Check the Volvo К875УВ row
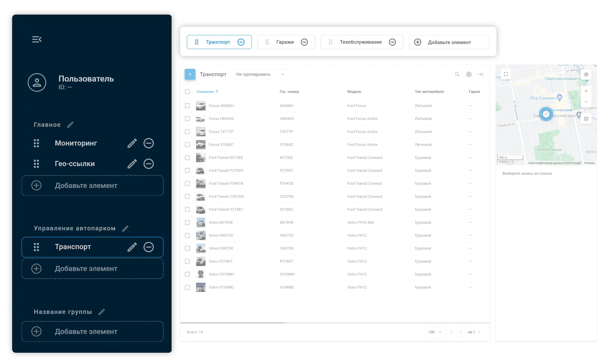Screen dimensions: 609x364 187,222
